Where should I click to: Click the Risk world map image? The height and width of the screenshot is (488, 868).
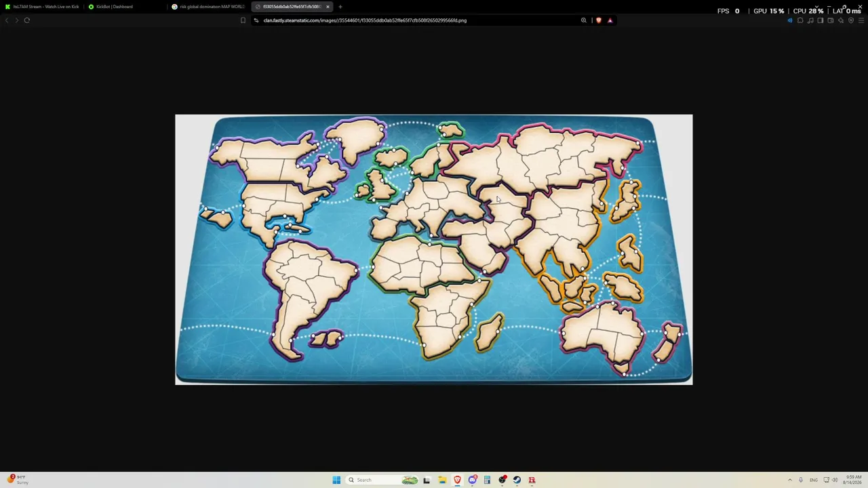click(434, 249)
